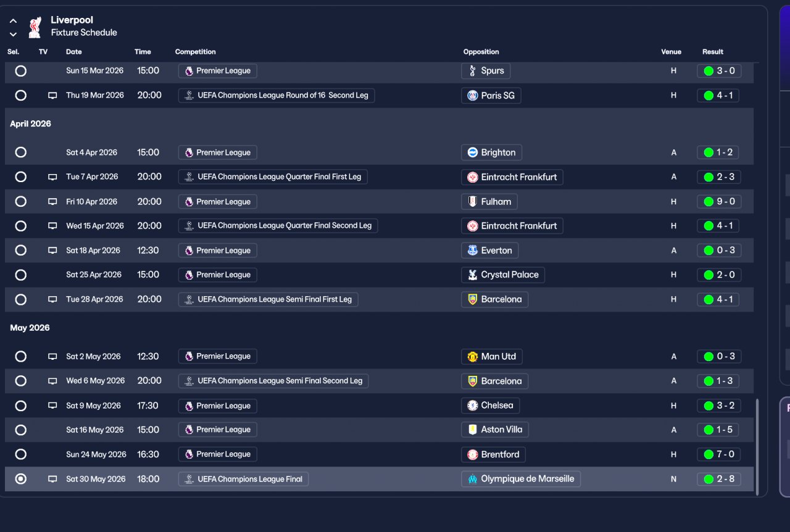Image resolution: width=790 pixels, height=532 pixels.
Task: Open the UEFA Champions League Final competition
Action: coord(243,479)
